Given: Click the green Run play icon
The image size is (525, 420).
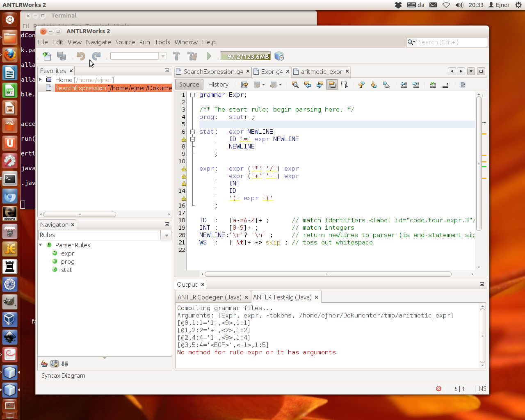Looking at the screenshot, I should pos(209,56).
